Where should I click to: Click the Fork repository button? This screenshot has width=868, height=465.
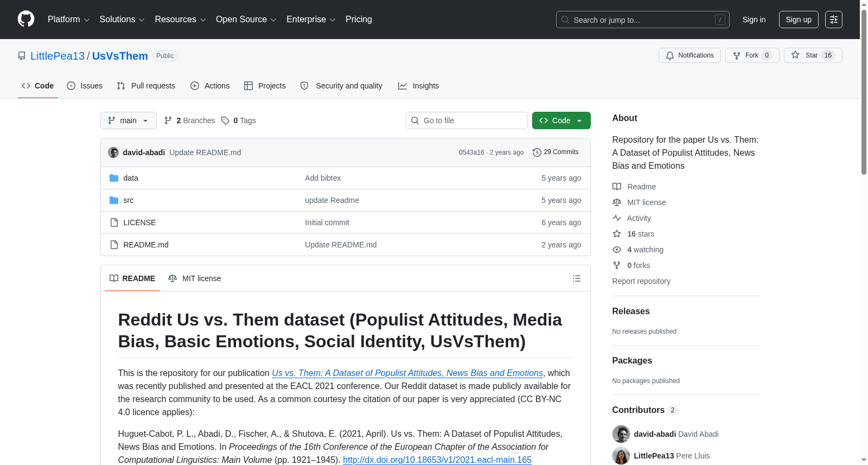tap(752, 55)
